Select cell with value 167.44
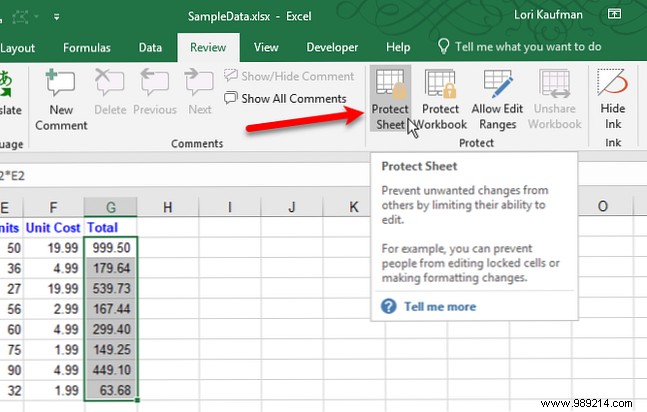The height and width of the screenshot is (412, 647). pos(111,309)
